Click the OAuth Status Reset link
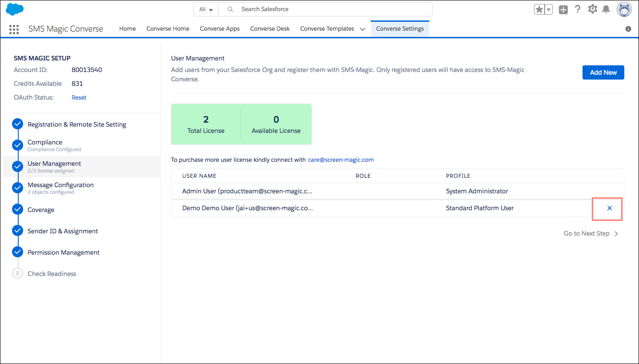This screenshot has width=639, height=364. 79,97
